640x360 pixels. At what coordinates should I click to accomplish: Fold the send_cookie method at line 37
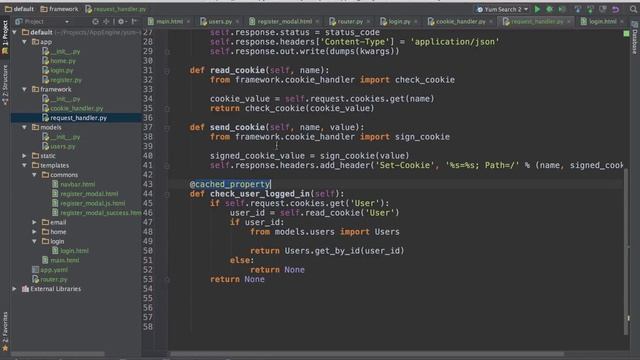coord(167,128)
